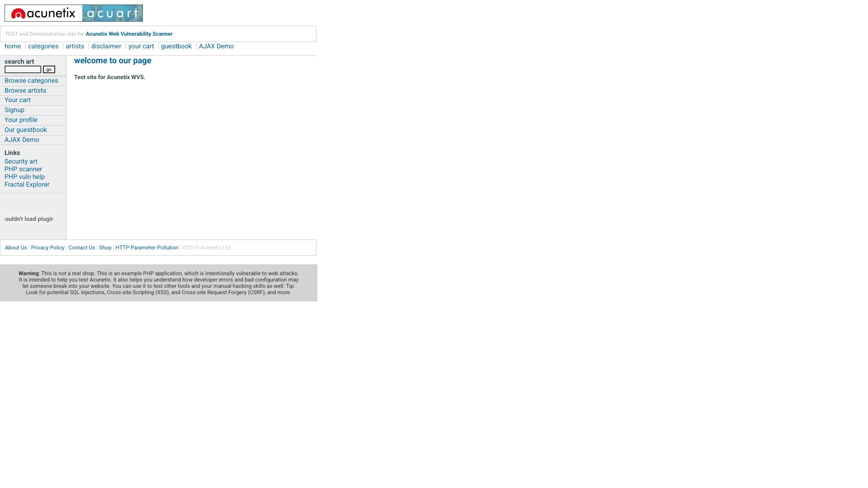Follow the Security art link
The height and width of the screenshot is (488, 868).
point(21,162)
